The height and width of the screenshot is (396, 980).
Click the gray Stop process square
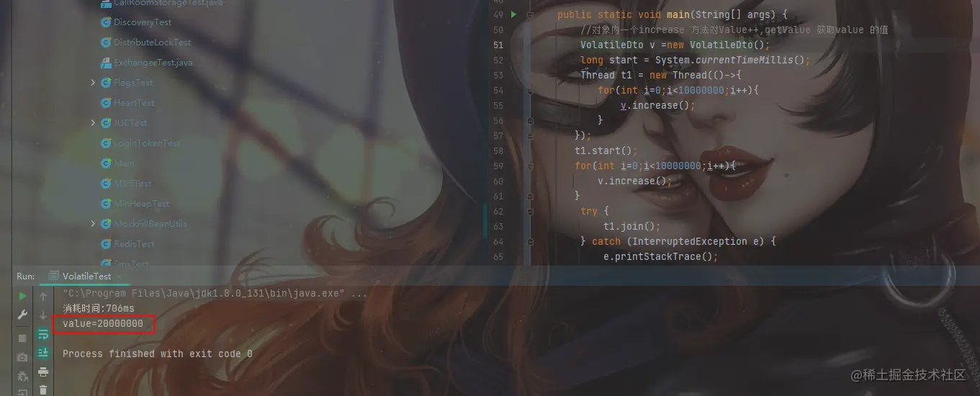22,338
